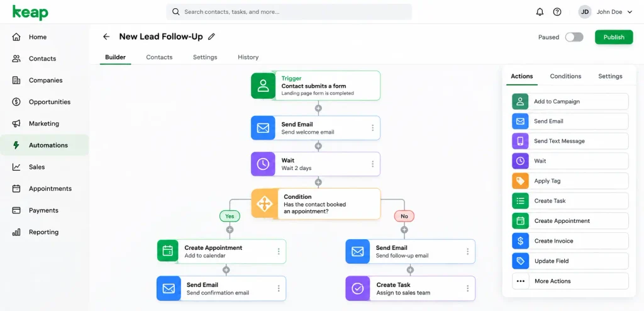Screen dimensions: 644x311
Task: Open Opportunities section
Action: click(x=45, y=101)
